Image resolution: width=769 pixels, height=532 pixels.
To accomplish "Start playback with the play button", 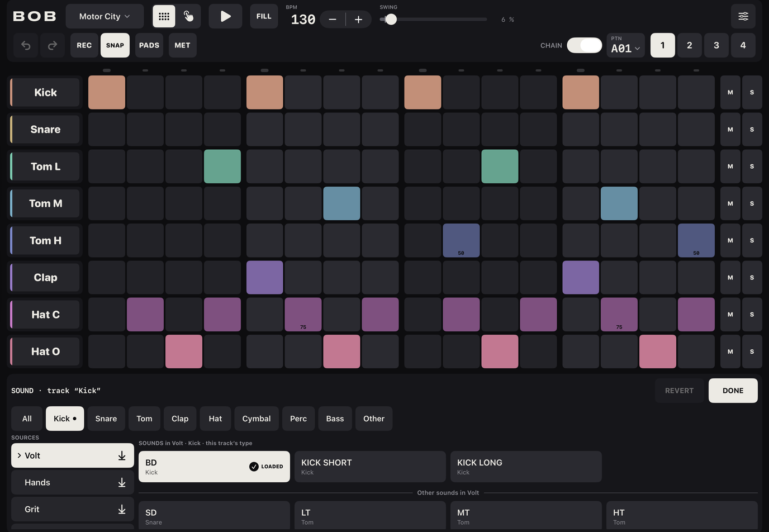I will pos(225,16).
